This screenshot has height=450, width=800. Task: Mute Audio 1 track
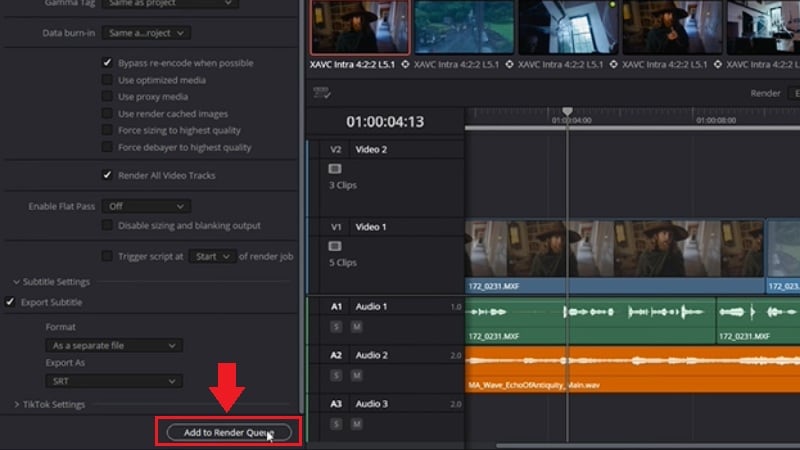(x=357, y=326)
